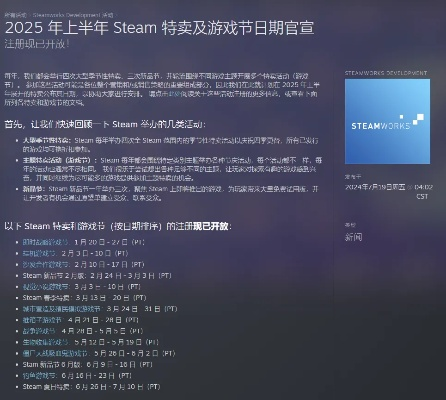Click the heading 首先，让我们快速回顾一下 Steam 举办的几类活动
446x400 pixels.
click(105, 124)
